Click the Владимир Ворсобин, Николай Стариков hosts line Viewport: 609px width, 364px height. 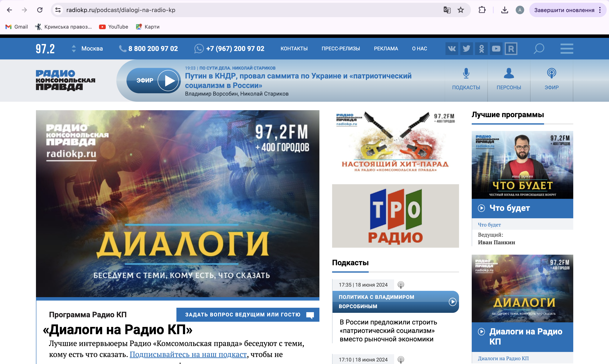[x=237, y=94]
